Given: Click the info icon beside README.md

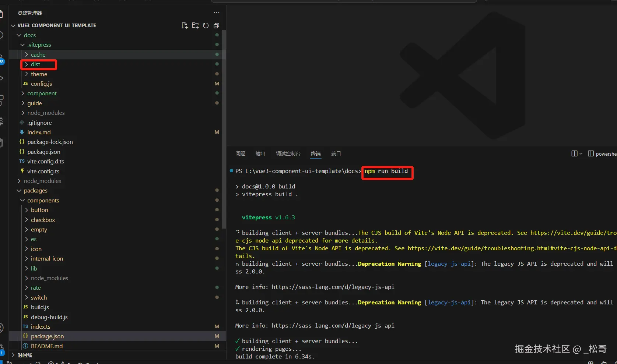Looking at the screenshot, I should tap(25, 346).
